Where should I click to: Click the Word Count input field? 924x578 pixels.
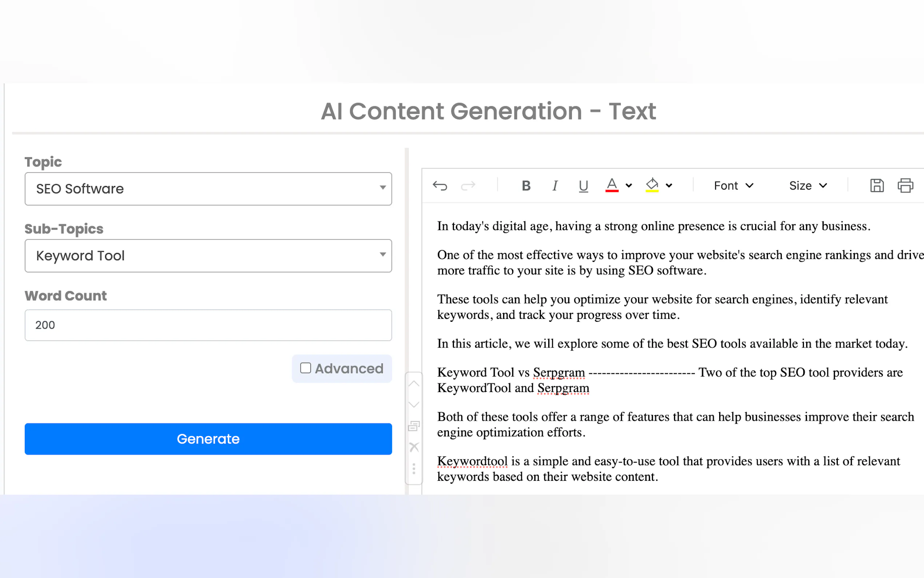(208, 325)
